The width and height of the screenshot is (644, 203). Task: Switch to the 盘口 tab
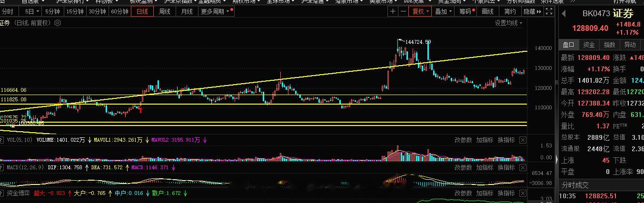pyautogui.click(x=569, y=45)
